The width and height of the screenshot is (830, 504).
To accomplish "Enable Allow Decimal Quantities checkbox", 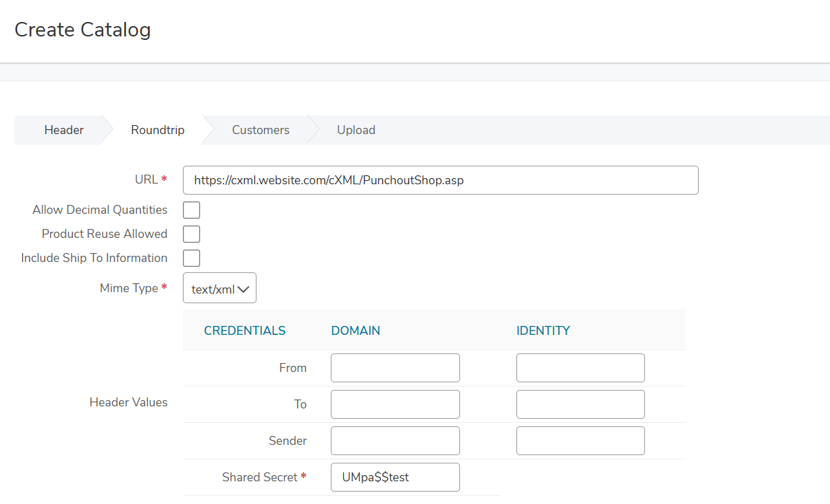I will (x=191, y=210).
